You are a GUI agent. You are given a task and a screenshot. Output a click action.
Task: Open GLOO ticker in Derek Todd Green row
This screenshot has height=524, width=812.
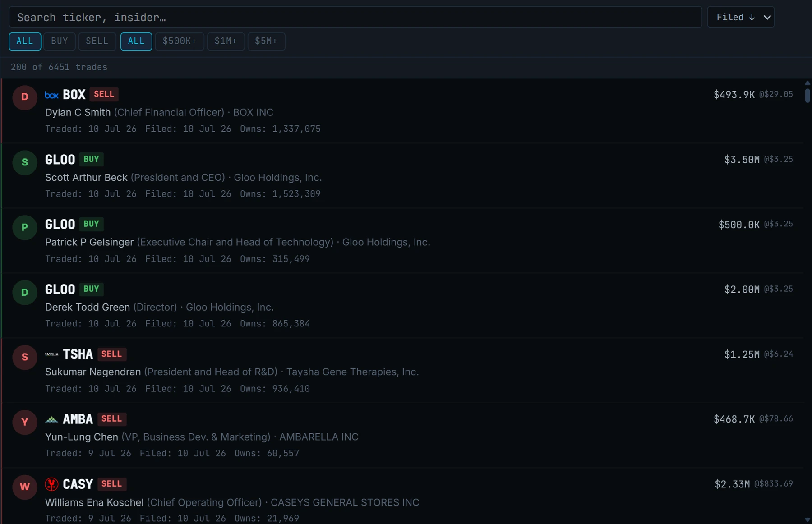60,290
